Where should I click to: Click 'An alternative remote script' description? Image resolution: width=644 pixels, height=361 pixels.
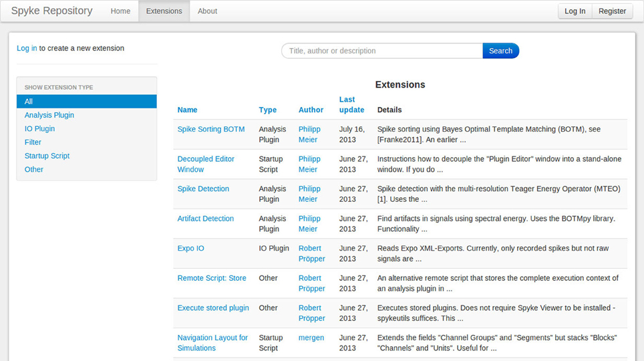click(x=498, y=283)
